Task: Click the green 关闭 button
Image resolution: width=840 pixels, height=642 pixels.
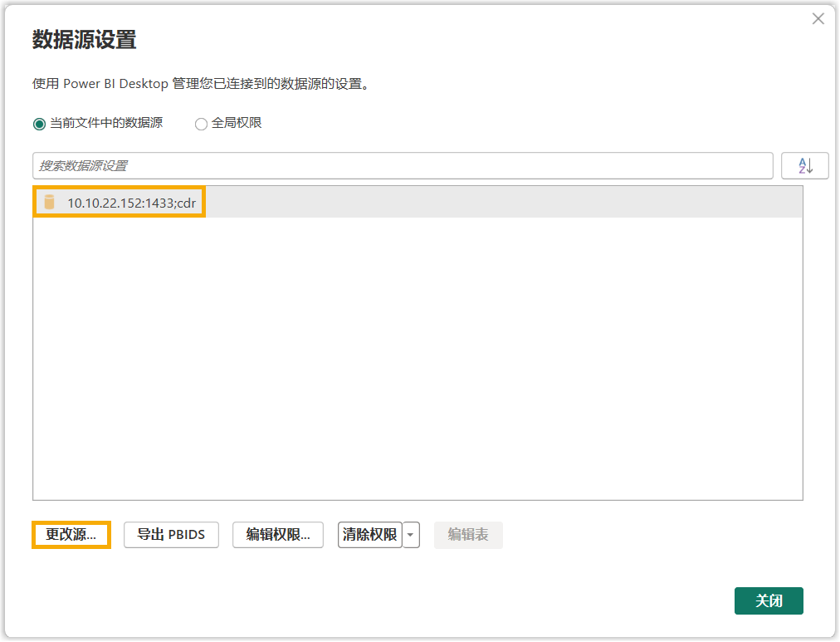Action: tap(769, 600)
